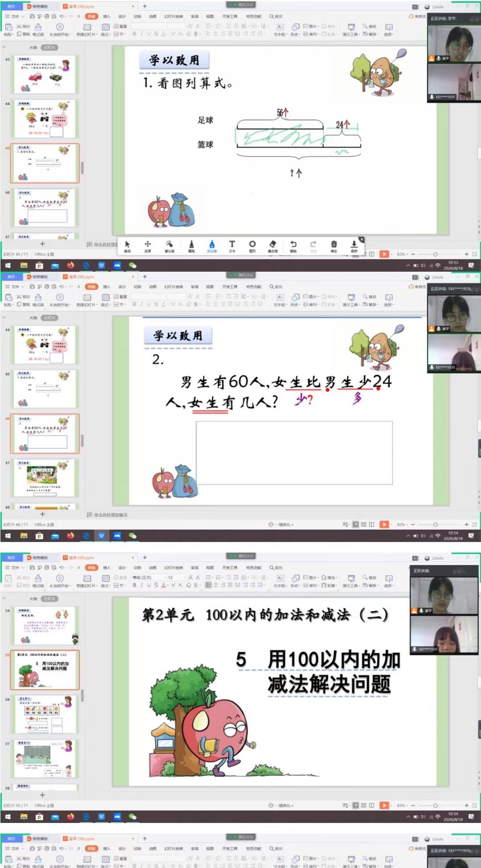This screenshot has width=481, height=868.
Task: Open 插入 tab in the slide 35 window
Action: [107, 568]
